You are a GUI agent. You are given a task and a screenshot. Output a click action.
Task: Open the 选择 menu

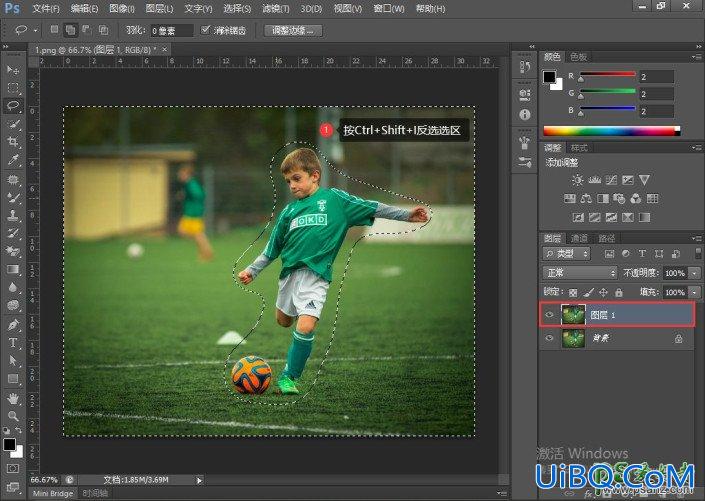pos(237,9)
